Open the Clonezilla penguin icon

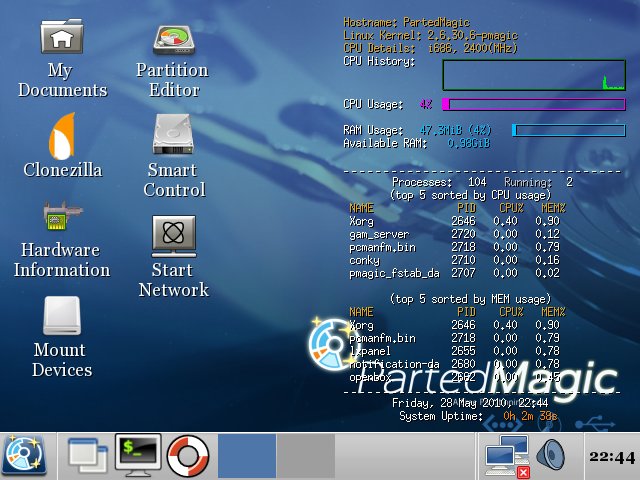point(62,135)
